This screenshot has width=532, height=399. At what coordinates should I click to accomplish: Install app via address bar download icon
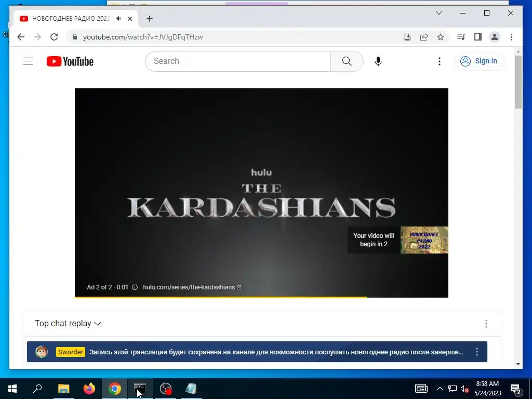click(x=407, y=37)
